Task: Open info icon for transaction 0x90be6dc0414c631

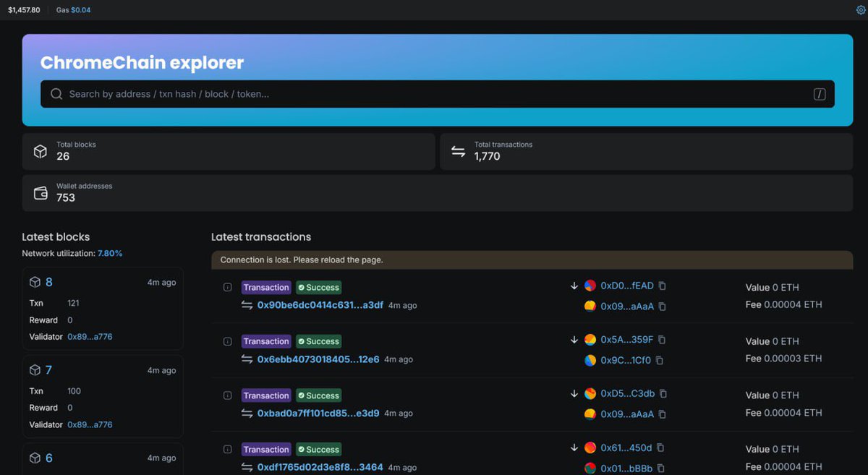Action: click(227, 287)
